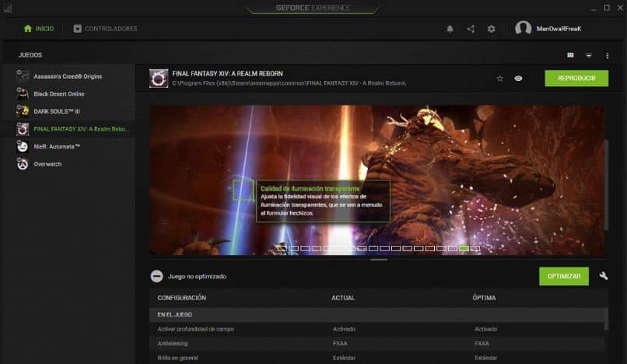This screenshot has height=364, width=627.
Task: Select FINAL FANTASY XIV in games list
Action: (68, 129)
